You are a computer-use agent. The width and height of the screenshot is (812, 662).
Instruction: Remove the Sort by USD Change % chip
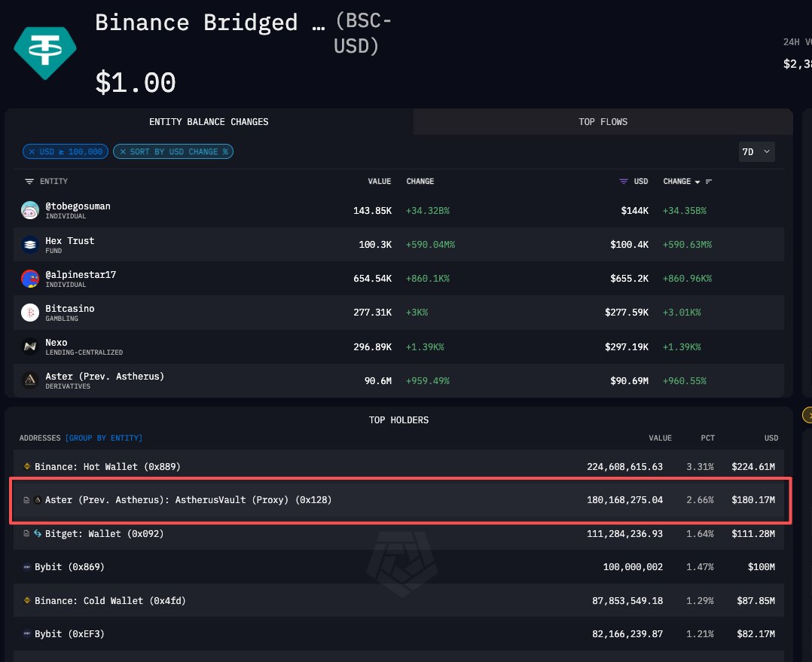click(x=123, y=151)
